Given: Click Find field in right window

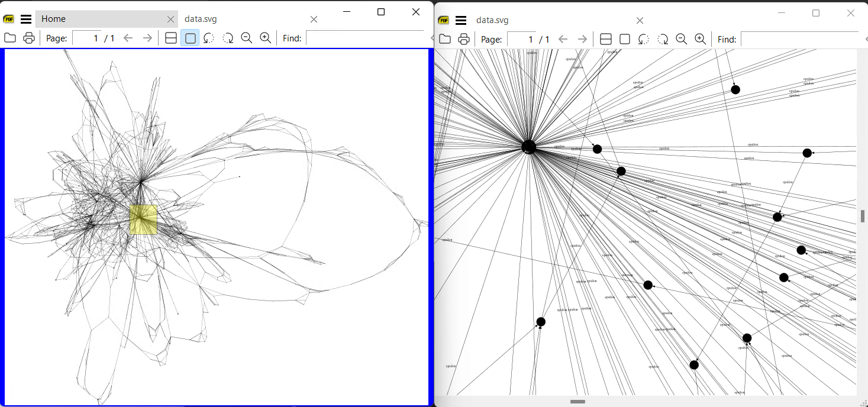Looking at the screenshot, I should click(x=799, y=40).
